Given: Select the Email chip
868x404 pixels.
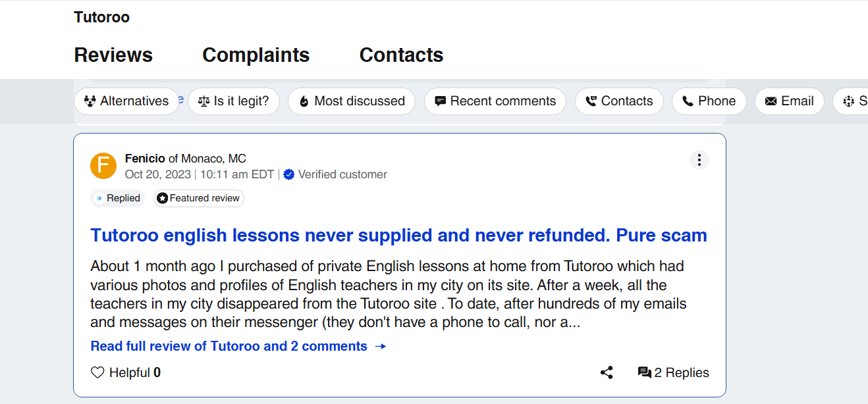Looking at the screenshot, I should click(789, 101).
